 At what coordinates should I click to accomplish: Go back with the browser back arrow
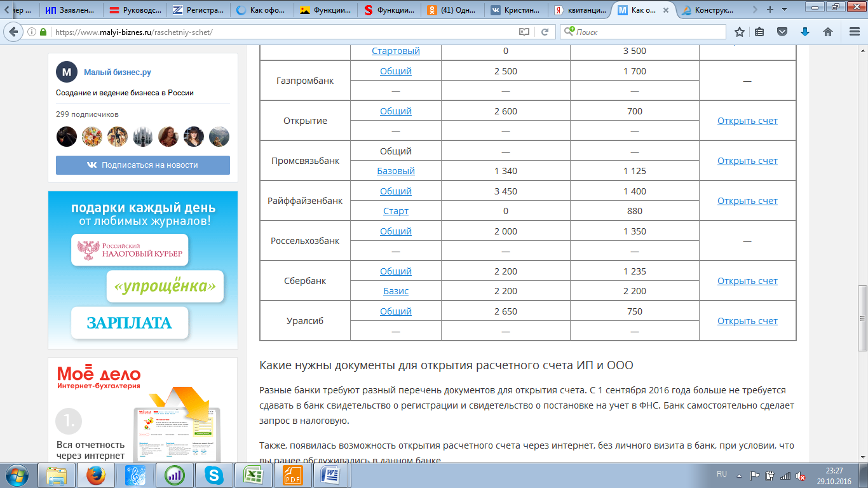[14, 32]
